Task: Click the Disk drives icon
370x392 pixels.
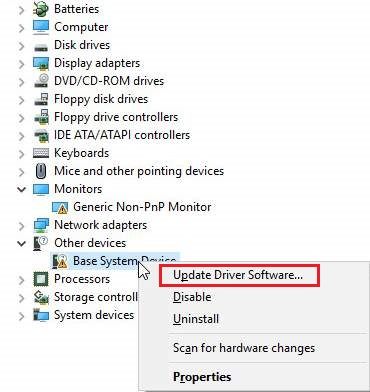Action: pos(41,45)
